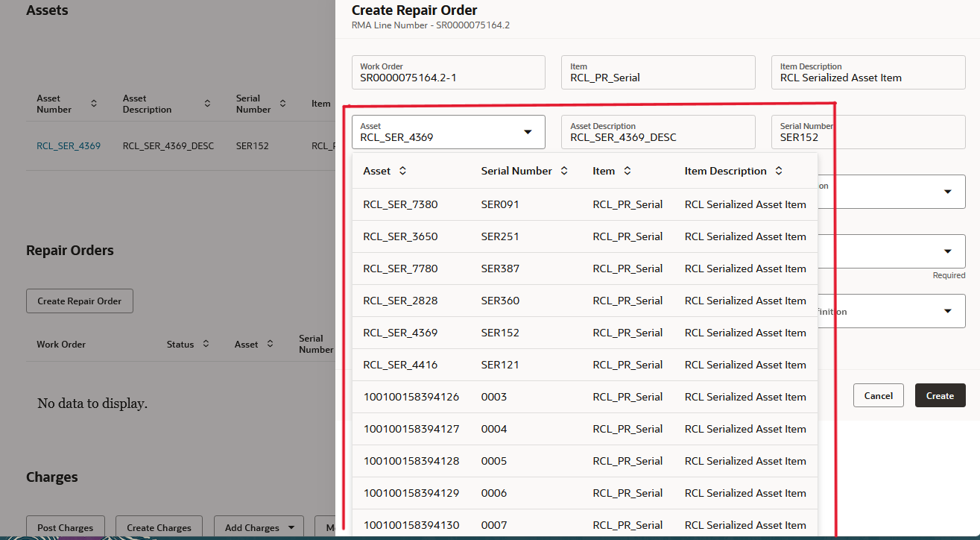The image size is (980, 540).
Task: Sort dropdown list by Asset column
Action: pos(402,171)
